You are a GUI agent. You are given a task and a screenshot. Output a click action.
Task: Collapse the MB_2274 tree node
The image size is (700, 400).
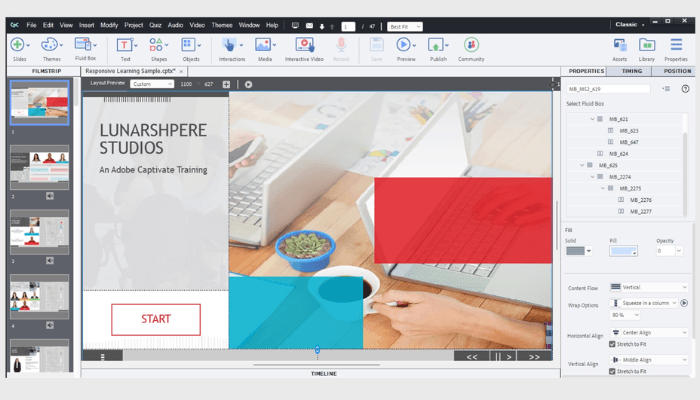coord(592,177)
